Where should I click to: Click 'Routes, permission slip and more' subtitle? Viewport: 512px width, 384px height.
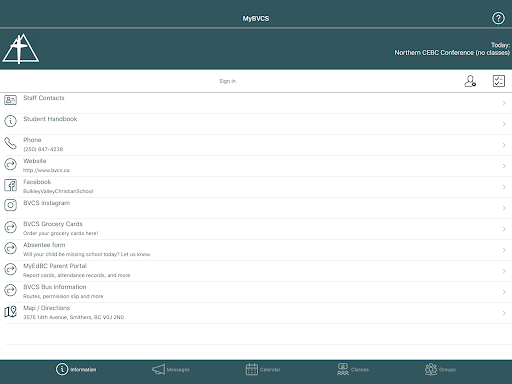point(63,296)
